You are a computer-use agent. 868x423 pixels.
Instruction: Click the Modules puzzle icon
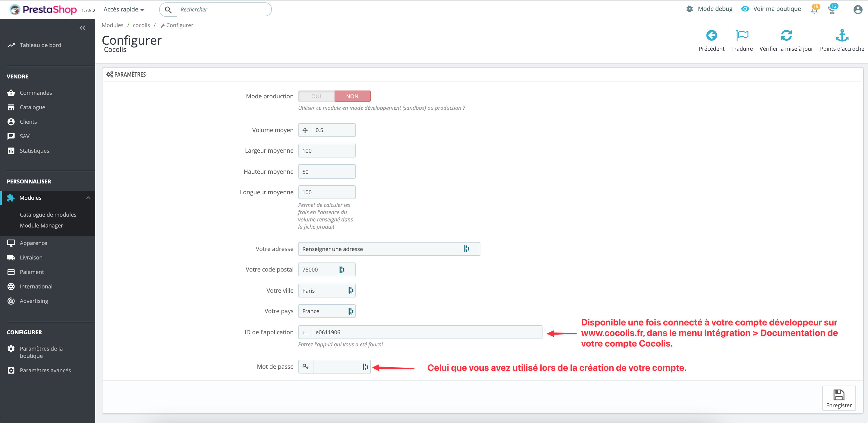pyautogui.click(x=11, y=198)
